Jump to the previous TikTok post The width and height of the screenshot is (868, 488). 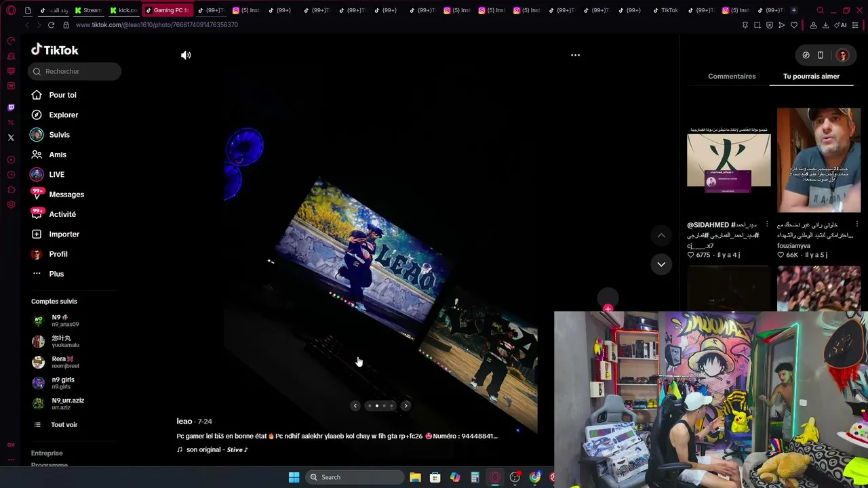coord(661,235)
